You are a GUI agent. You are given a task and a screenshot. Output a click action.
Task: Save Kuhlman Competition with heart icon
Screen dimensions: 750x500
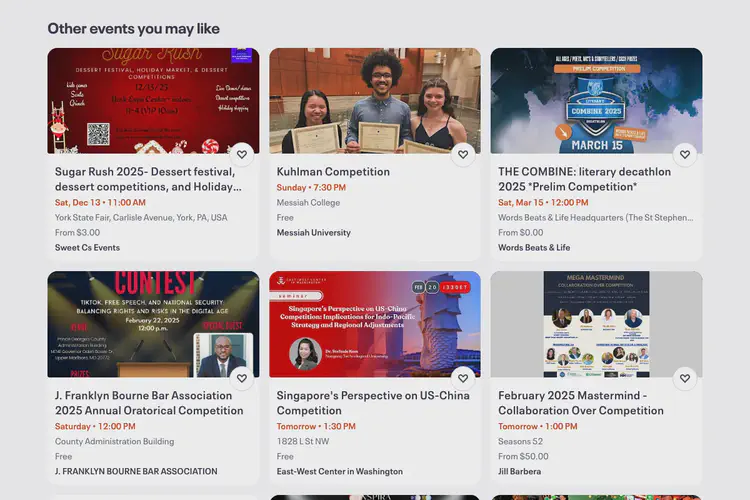click(x=463, y=155)
